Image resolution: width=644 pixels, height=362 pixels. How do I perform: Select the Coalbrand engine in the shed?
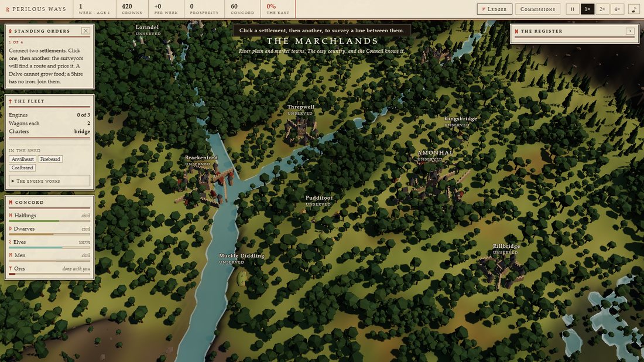point(22,168)
